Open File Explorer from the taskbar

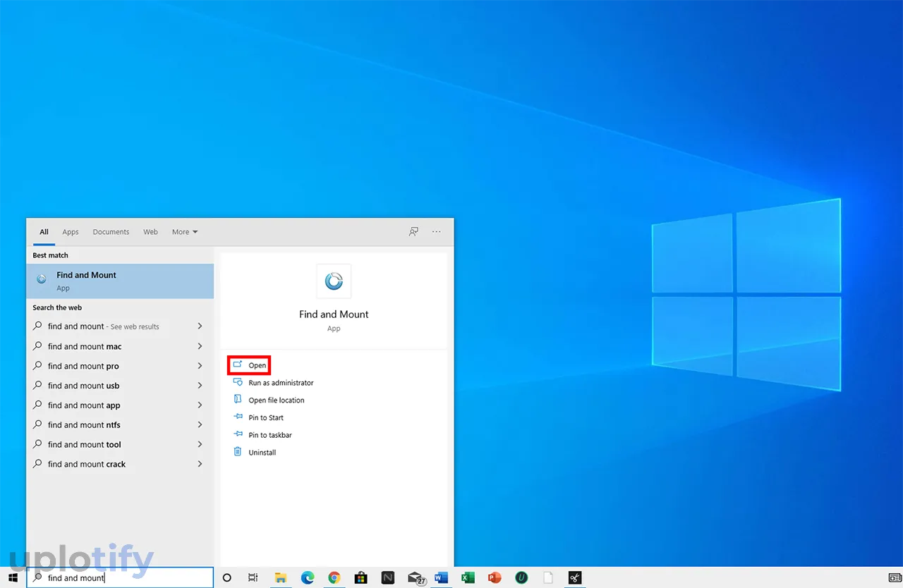(x=280, y=577)
